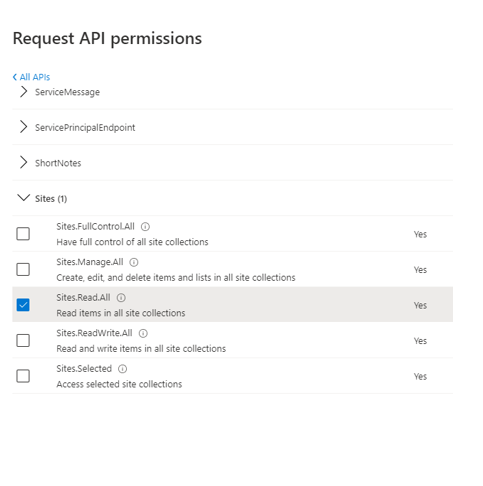Go back to All APIs
Screen dimensions: 483x486
coord(31,77)
